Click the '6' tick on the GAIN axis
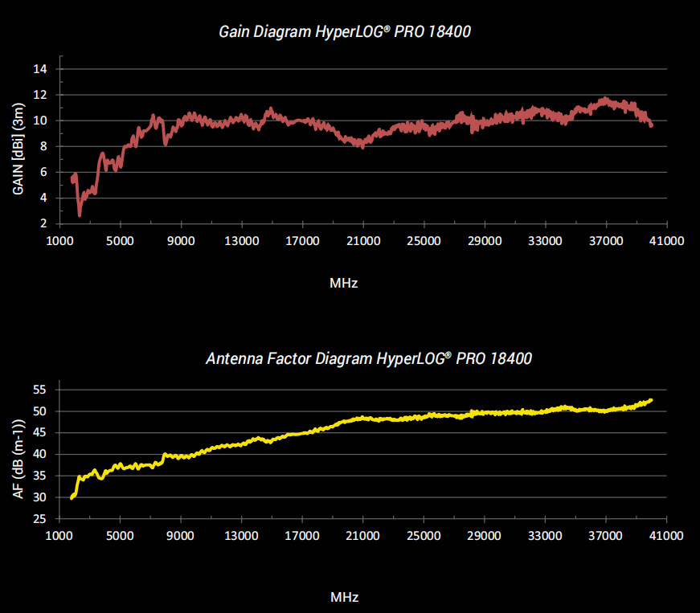 (43, 172)
